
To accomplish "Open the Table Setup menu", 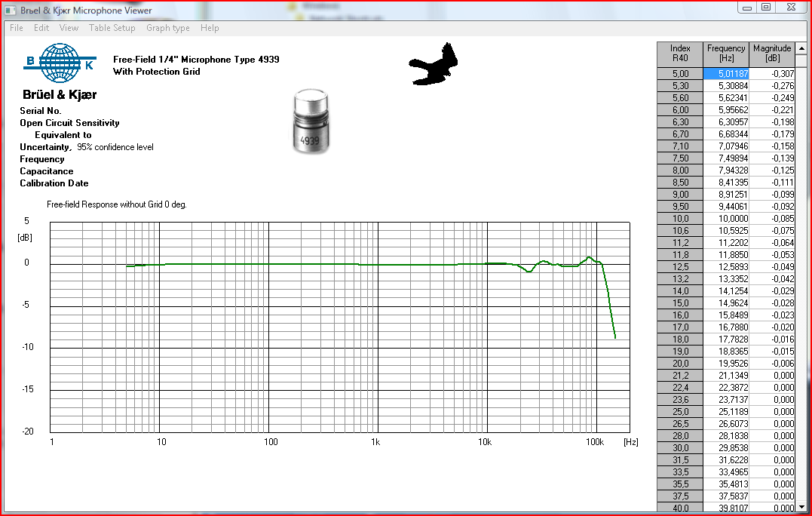I will coord(112,28).
